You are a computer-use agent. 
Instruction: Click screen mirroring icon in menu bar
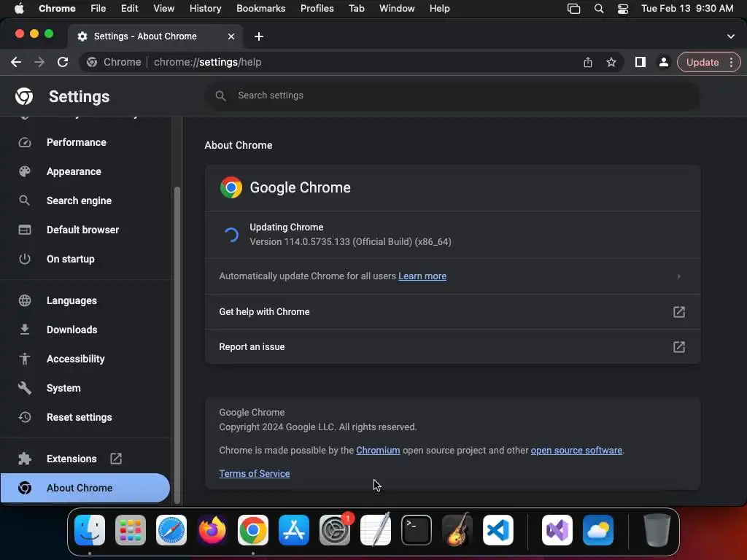pos(573,9)
